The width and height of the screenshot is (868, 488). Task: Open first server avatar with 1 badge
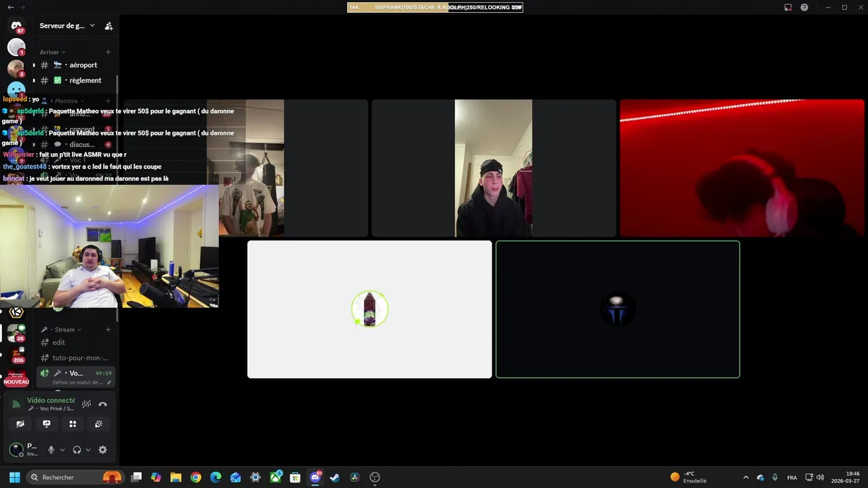(16, 47)
